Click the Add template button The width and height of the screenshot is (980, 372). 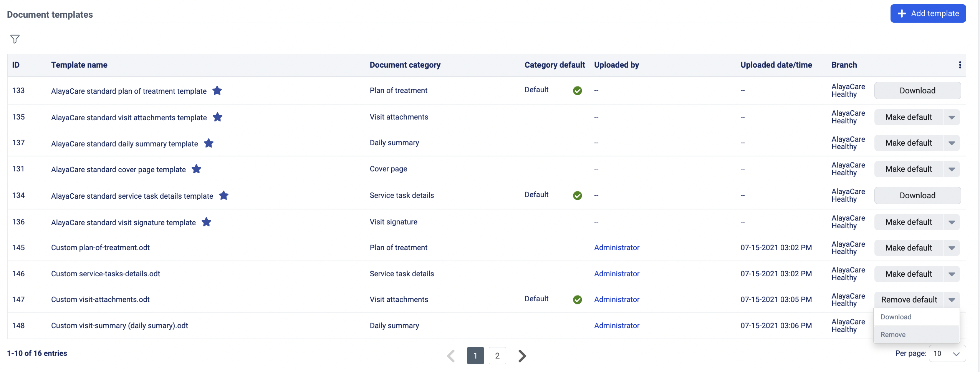pos(928,13)
